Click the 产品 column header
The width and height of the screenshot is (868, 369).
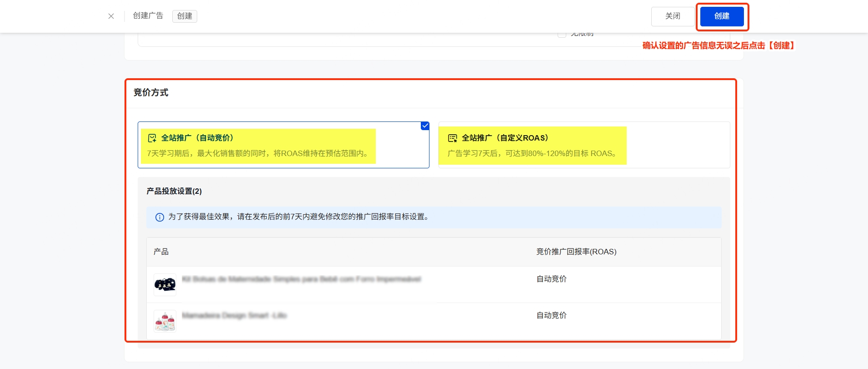(x=161, y=252)
